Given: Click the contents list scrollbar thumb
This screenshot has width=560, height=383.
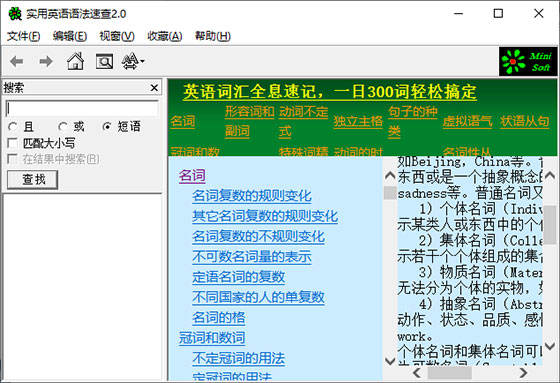Looking at the screenshot, I should [x=390, y=192].
